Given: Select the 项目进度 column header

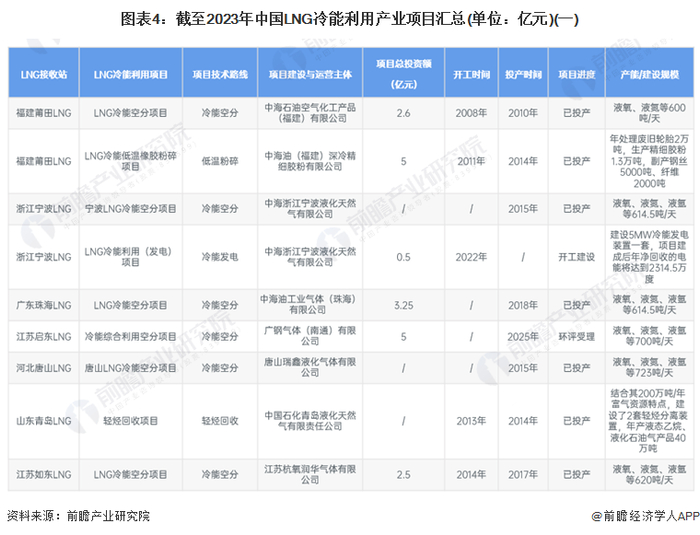Looking at the screenshot, I should coord(577,74).
